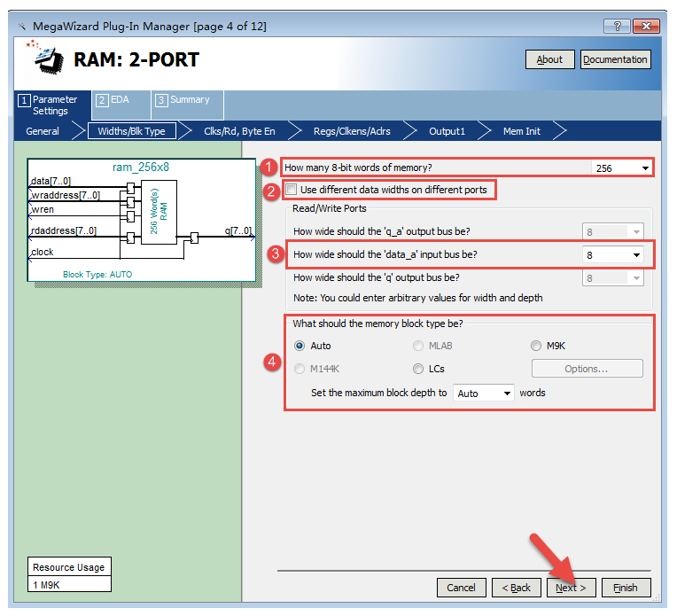The width and height of the screenshot is (677, 616).
Task: Go to Clks/Rd, Byte En step
Action: point(239,131)
